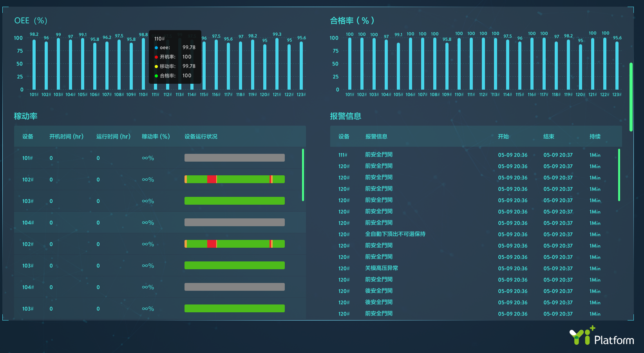
Task: Click the 持续 column header in the alarm table
Action: tap(595, 137)
